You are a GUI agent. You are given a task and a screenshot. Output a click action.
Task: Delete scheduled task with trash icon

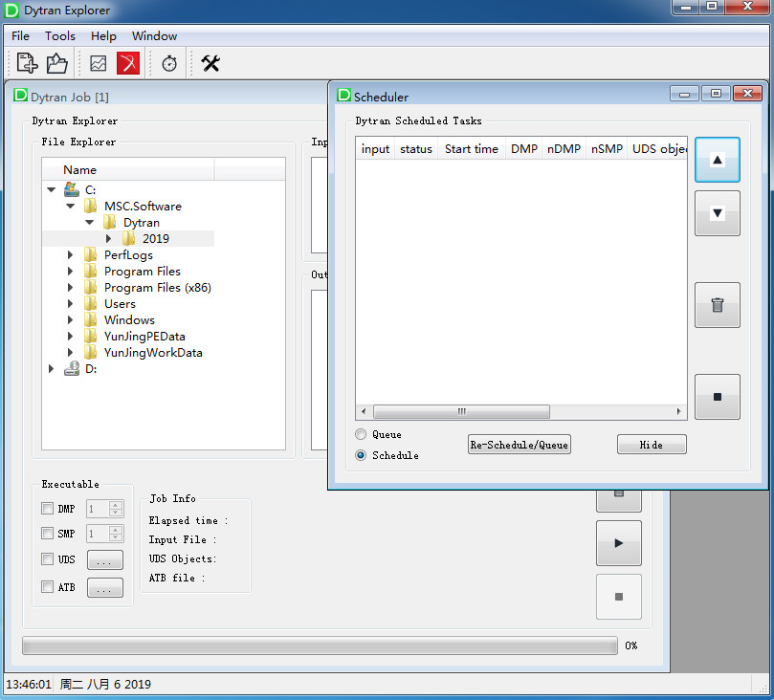point(717,306)
